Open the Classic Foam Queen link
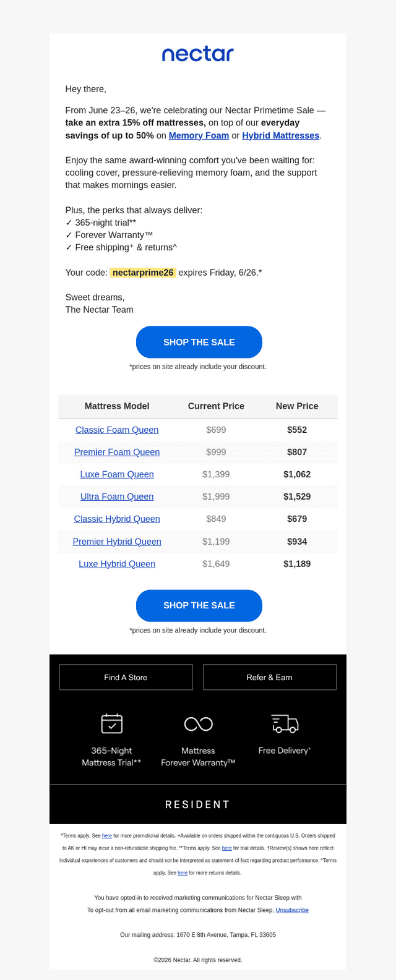The image size is (396, 980). pyautogui.click(x=117, y=430)
